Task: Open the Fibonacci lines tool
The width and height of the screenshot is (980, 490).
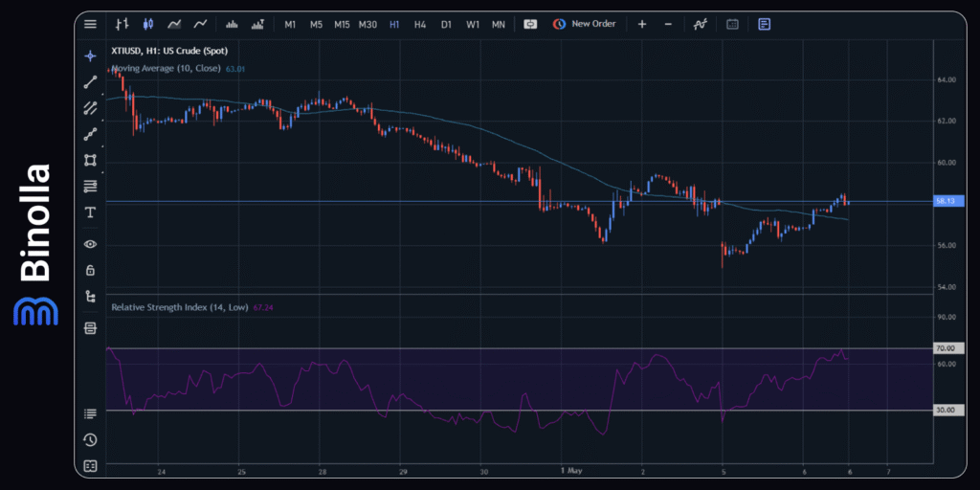Action: 90,186
